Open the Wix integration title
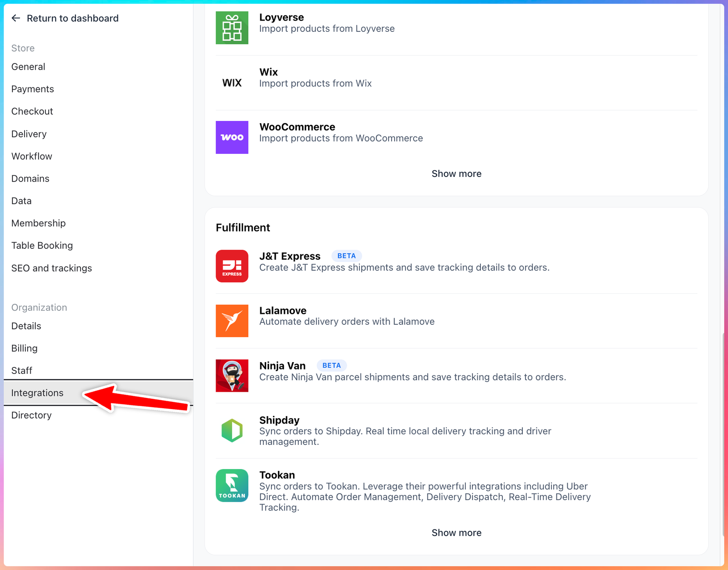This screenshot has width=728, height=570. [x=268, y=72]
